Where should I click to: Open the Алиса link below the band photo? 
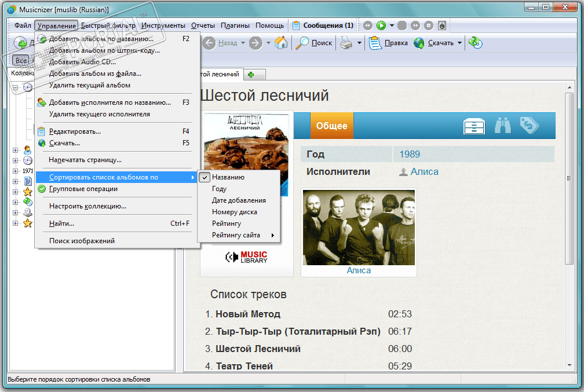click(359, 270)
